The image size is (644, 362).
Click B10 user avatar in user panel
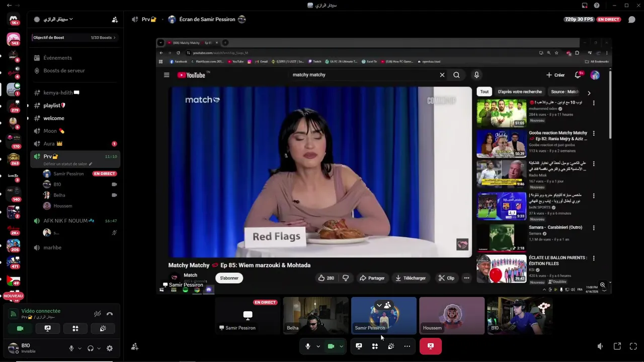pyautogui.click(x=13, y=348)
